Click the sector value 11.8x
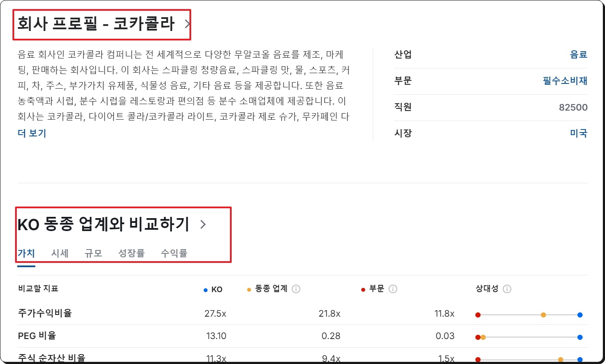This screenshot has width=605, height=364. pos(444,314)
